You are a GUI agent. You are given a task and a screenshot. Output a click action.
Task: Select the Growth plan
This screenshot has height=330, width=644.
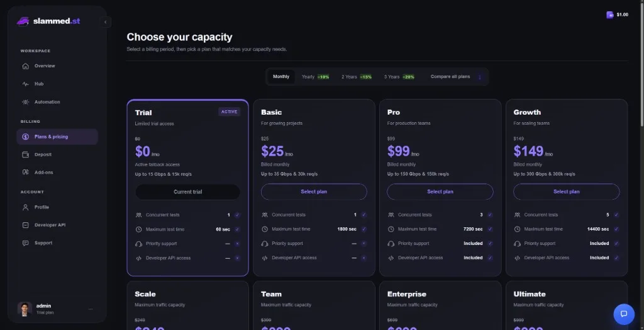tap(567, 191)
